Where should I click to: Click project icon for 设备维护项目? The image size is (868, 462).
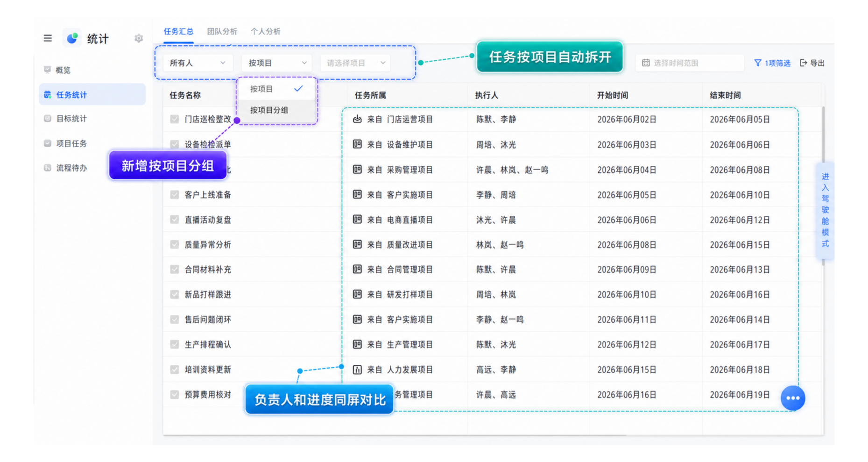point(357,144)
